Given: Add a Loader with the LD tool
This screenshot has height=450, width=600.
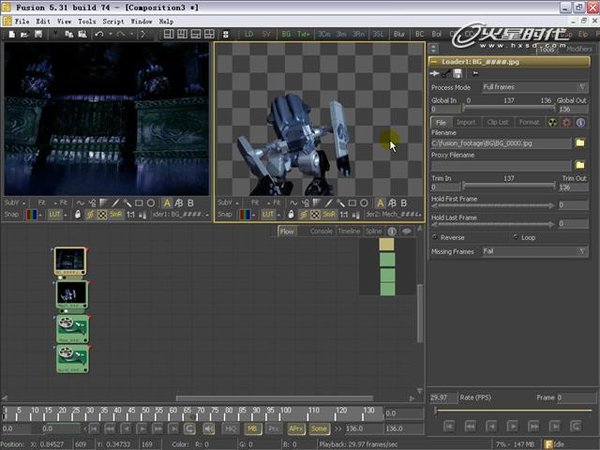Looking at the screenshot, I should [249, 34].
